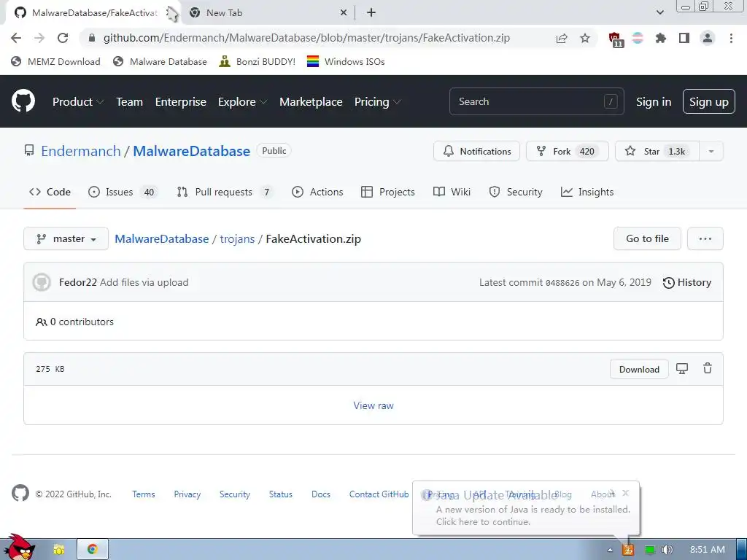Open the Endermanch owner link
747x560 pixels.
pyautogui.click(x=80, y=151)
